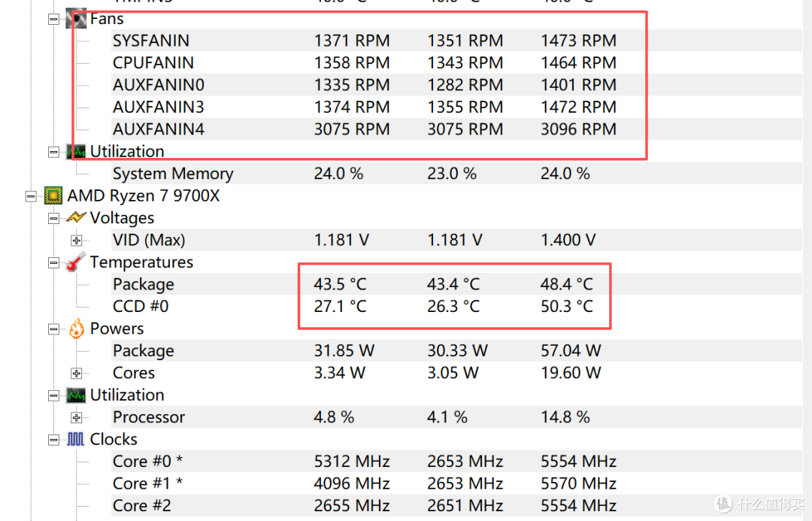Screen dimensions: 812x521
Task: Collapse the Fans section
Action: tap(53, 19)
